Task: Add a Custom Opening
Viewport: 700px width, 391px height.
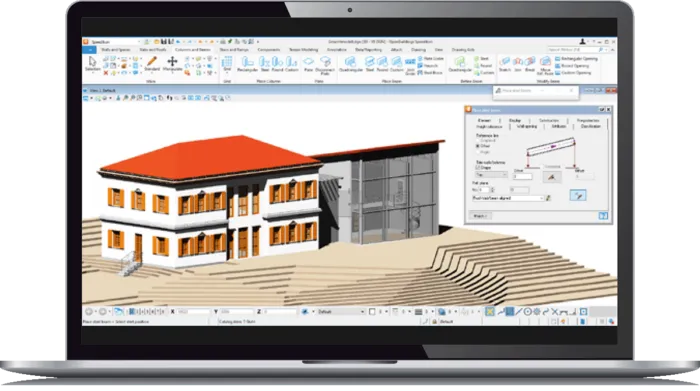Action: (573, 72)
